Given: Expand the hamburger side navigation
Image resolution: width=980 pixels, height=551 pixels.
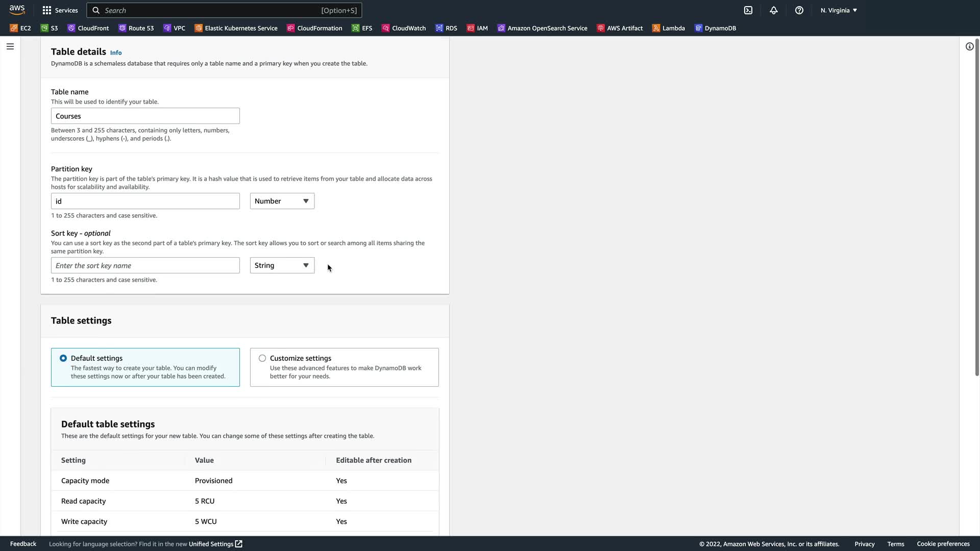Looking at the screenshot, I should click(x=10, y=46).
